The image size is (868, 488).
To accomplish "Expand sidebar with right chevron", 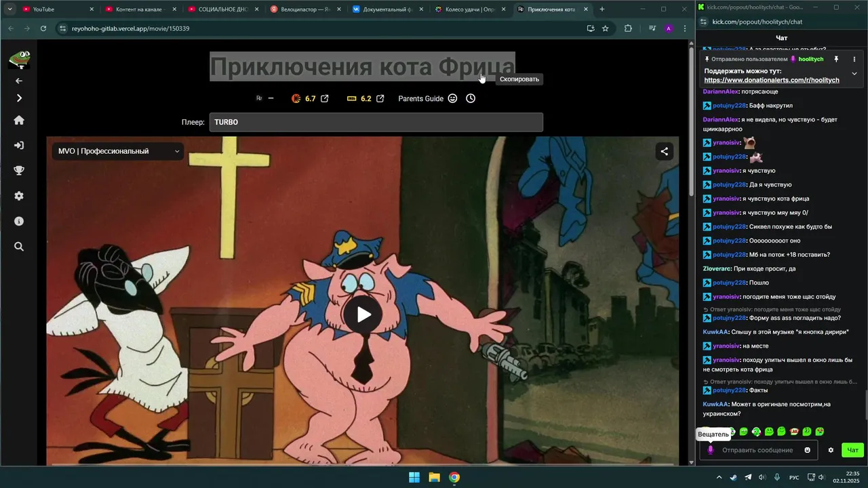I will [19, 98].
